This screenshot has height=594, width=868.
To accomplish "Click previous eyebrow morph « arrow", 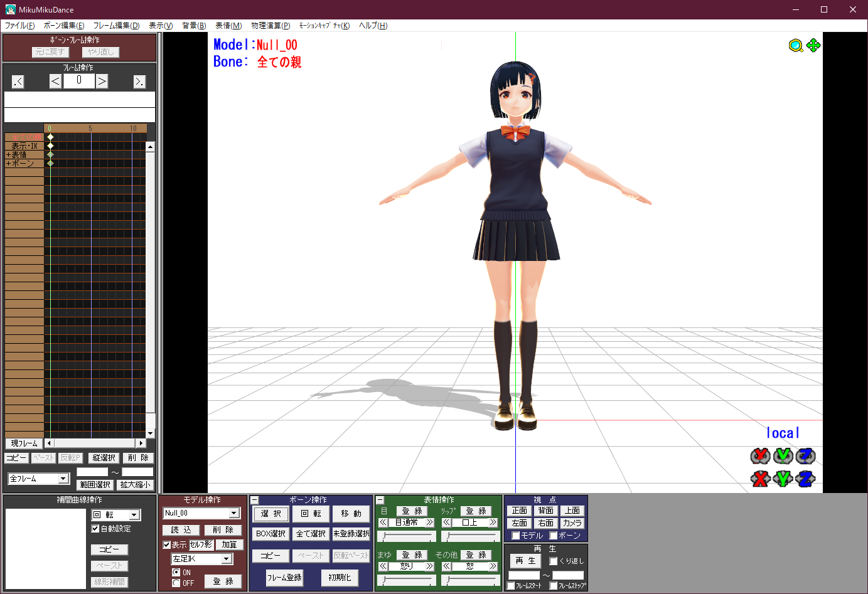I will coord(383,566).
